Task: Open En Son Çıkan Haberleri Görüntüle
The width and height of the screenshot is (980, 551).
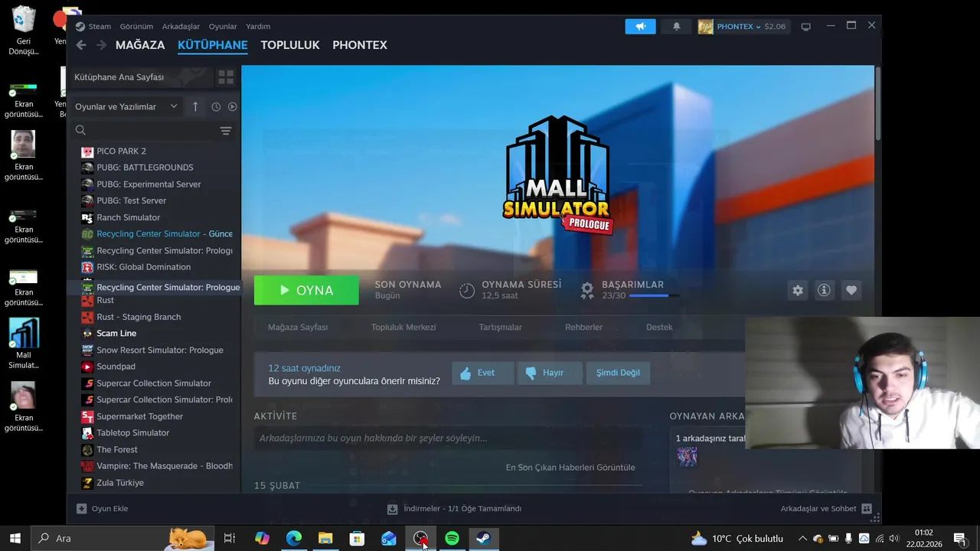Action: pos(570,468)
